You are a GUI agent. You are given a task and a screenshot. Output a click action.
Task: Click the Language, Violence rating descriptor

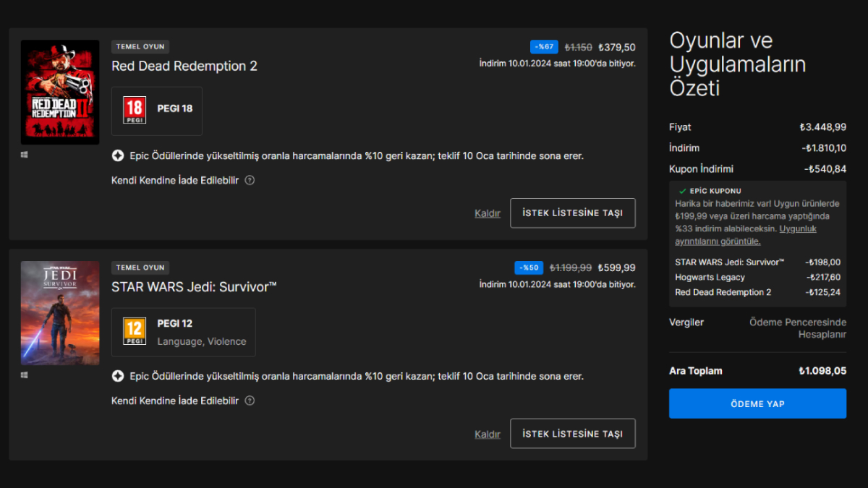tap(202, 341)
